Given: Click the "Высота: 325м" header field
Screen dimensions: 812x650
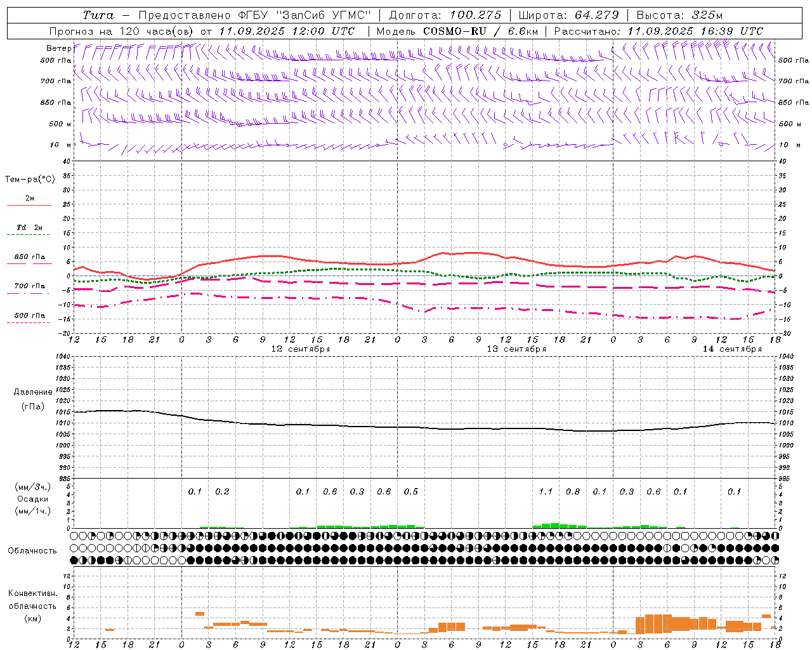Looking at the screenshot, I should click(679, 15).
